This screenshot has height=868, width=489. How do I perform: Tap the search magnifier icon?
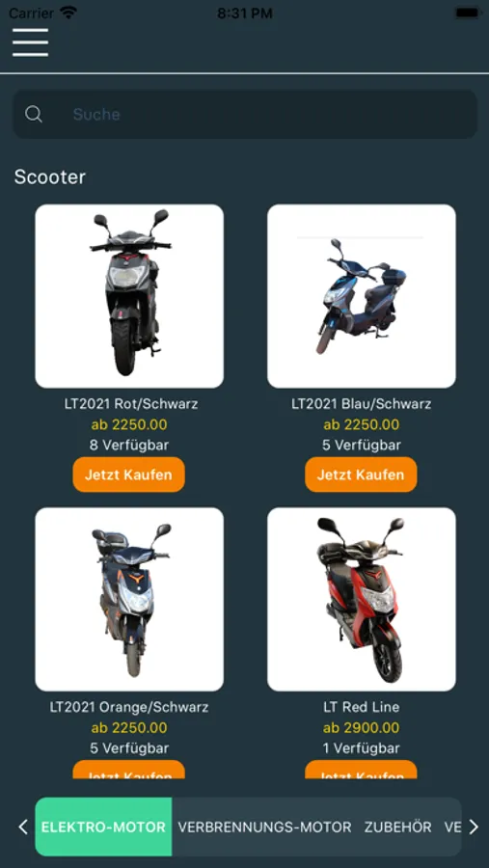34,114
